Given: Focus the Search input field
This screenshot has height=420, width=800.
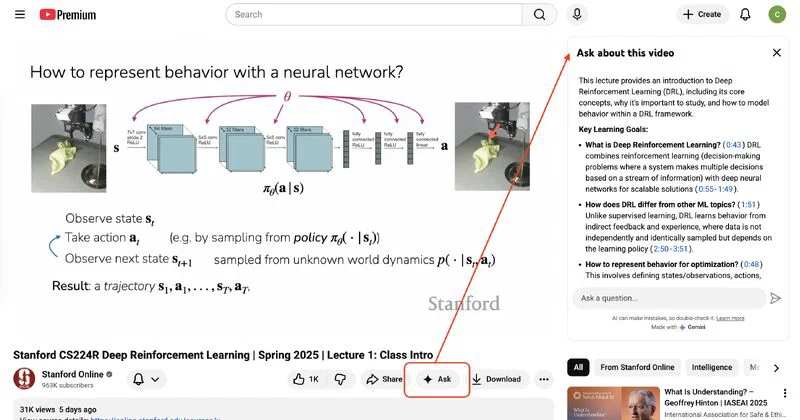Looking at the screenshot, I should point(374,14).
